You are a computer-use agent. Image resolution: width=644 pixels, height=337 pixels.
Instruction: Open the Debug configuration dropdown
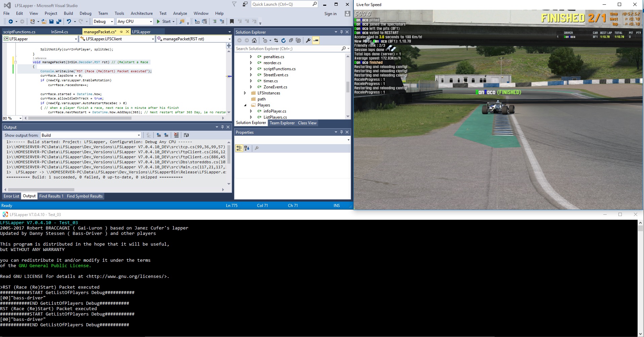[x=103, y=22]
